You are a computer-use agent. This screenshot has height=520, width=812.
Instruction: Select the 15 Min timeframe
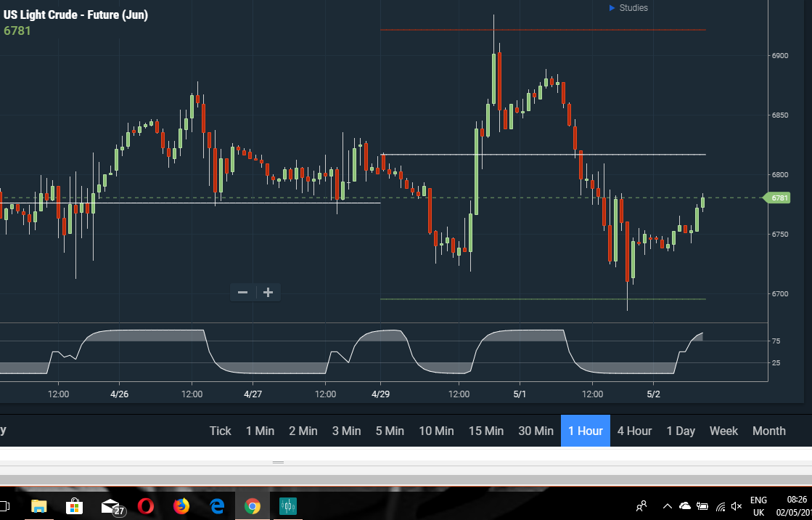[486, 431]
